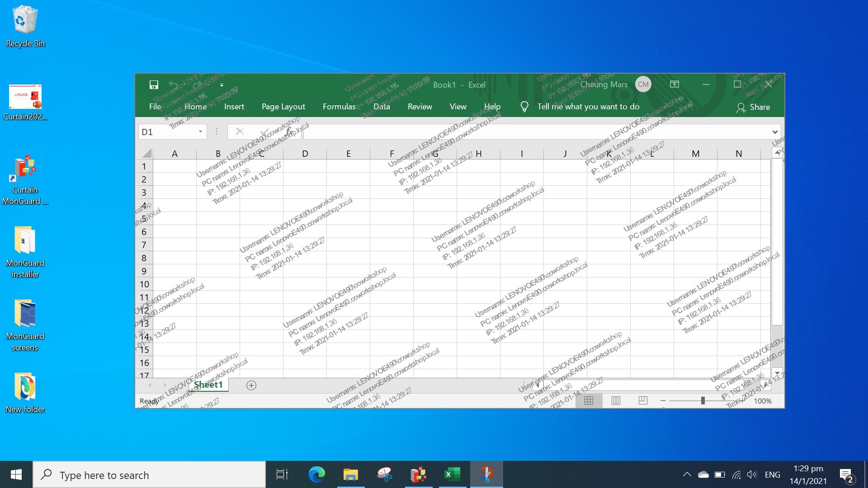This screenshot has width=868, height=488.
Task: Click the zoom slider handle
Action: coord(703,400)
